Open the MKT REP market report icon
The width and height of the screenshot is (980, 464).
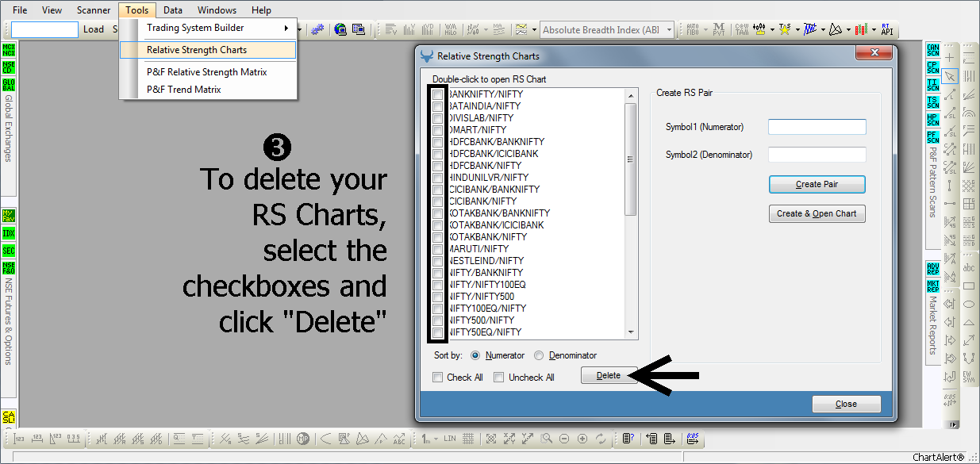click(932, 286)
